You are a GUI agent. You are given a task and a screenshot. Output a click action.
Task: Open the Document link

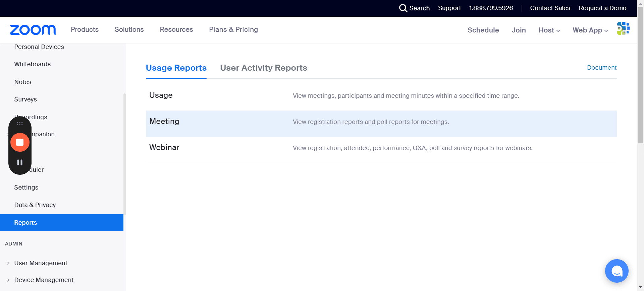pos(602,68)
